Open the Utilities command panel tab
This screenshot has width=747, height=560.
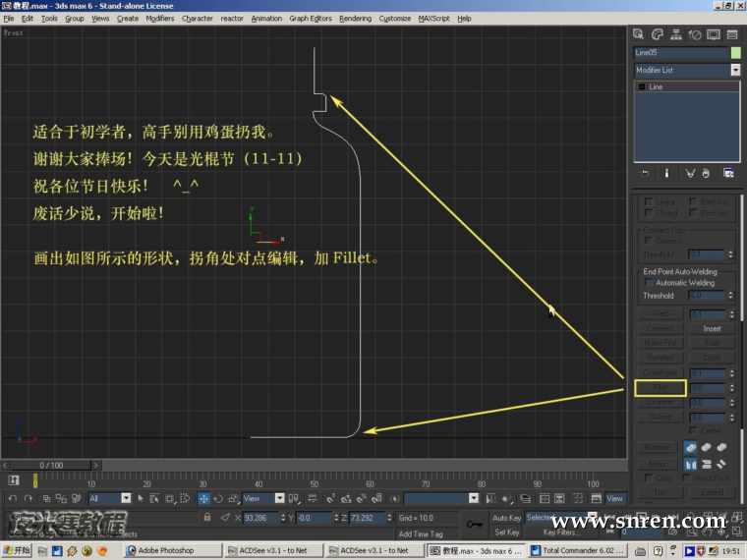[x=731, y=34]
